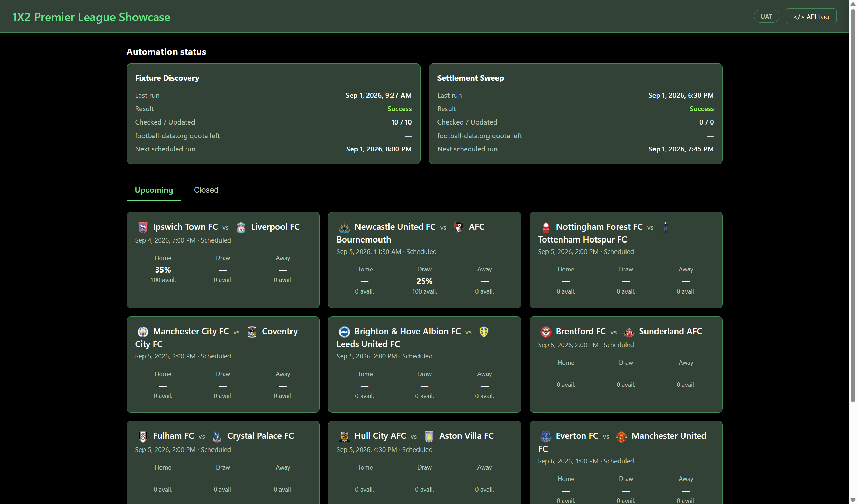Viewport: 857px width, 504px height.
Task: Select Home 35% on Ipswich vs Liverpool
Action: click(x=163, y=269)
